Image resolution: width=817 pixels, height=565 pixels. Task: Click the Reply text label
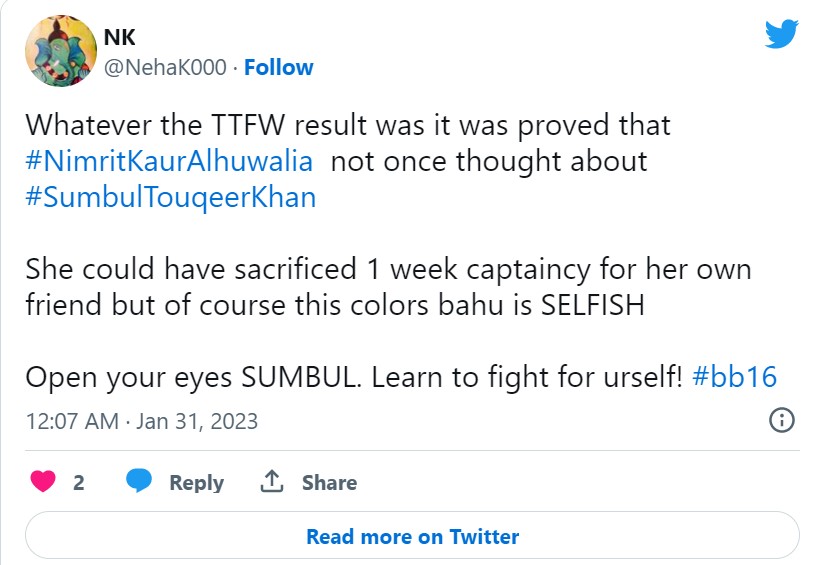[196, 483]
